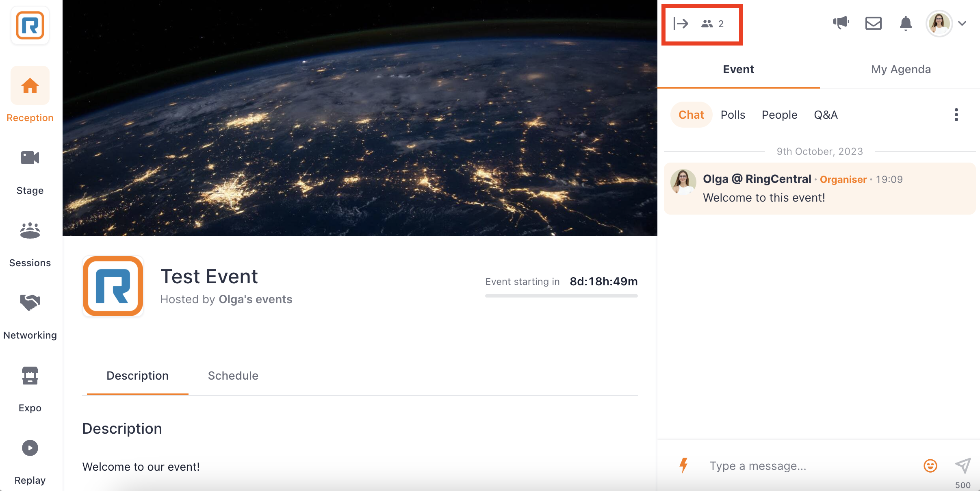Click the RingCentral logo in the sidebar
The height and width of the screenshot is (491, 980).
click(x=30, y=25)
